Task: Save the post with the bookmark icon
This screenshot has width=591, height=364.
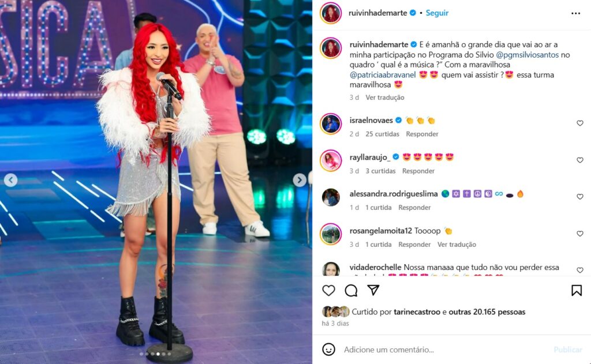Action: (577, 290)
